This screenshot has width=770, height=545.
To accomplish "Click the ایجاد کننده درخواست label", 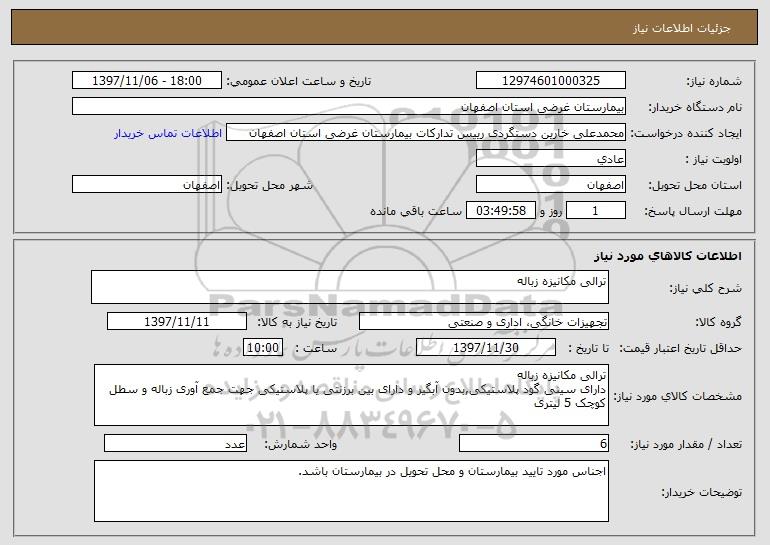I will tap(686, 134).
